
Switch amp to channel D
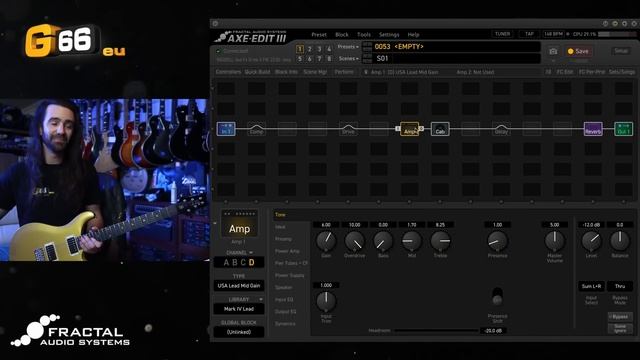tap(251, 262)
